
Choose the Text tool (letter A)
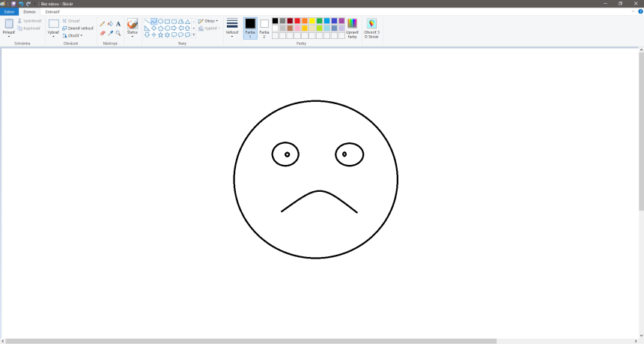(x=118, y=24)
